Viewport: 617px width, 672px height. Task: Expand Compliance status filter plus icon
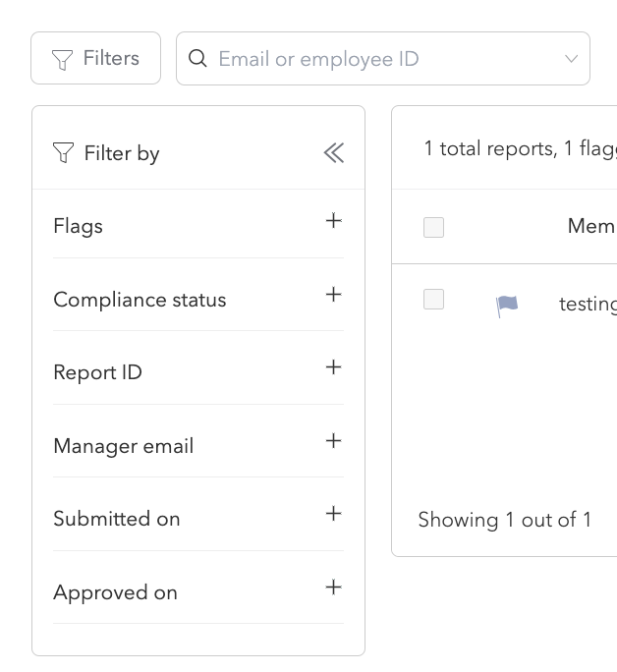pyautogui.click(x=333, y=295)
